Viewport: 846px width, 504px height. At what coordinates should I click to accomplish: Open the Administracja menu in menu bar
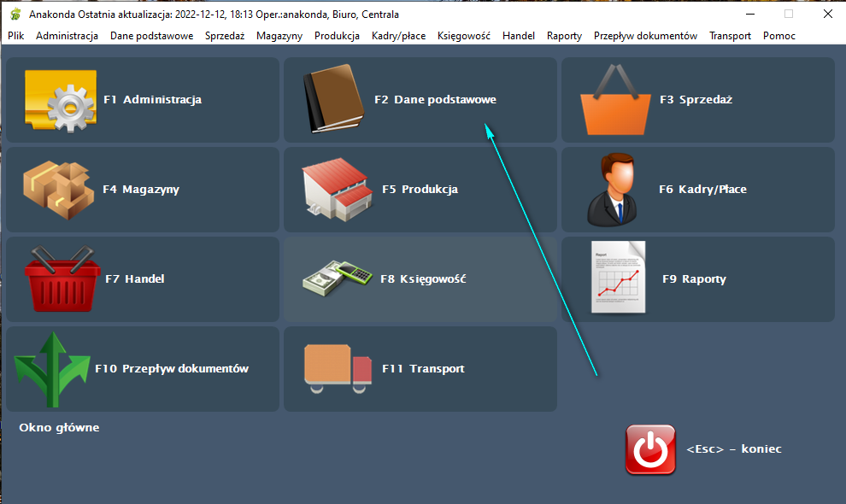click(x=67, y=36)
